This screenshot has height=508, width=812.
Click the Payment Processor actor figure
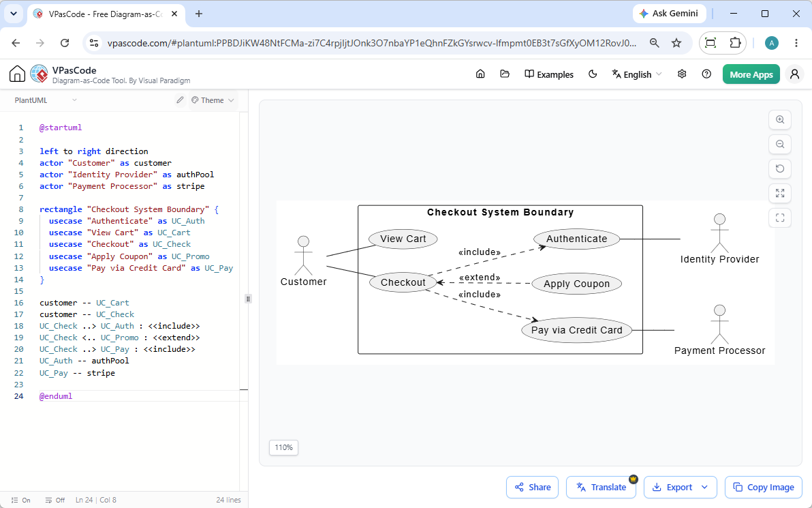(719, 325)
